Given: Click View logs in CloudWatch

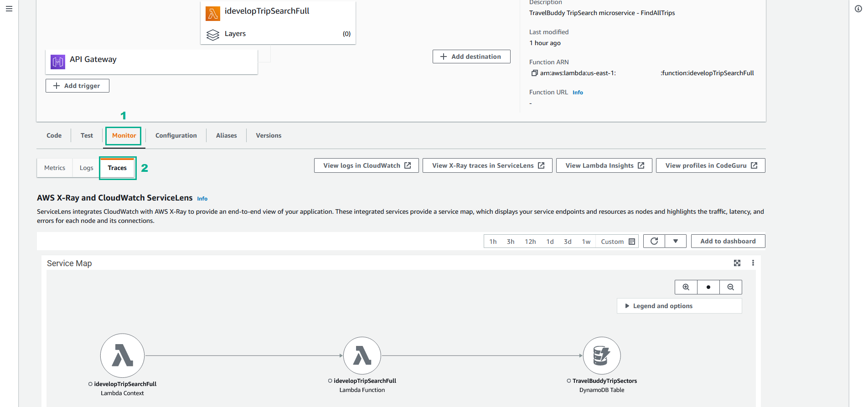Looking at the screenshot, I should pos(367,165).
